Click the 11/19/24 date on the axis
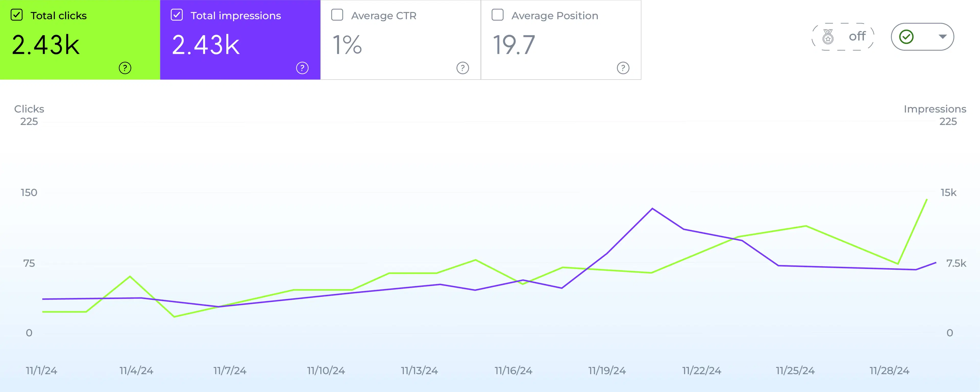980x392 pixels. click(x=607, y=371)
